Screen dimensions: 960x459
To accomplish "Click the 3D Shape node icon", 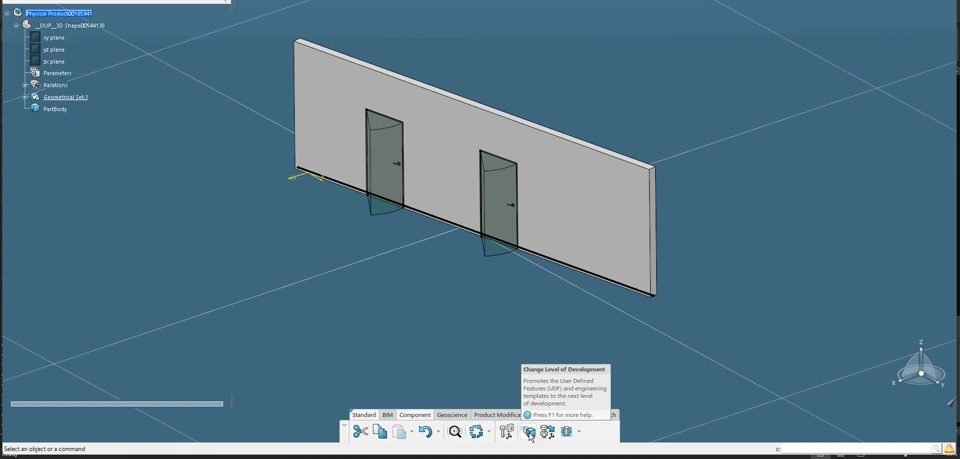I will 27,24.
